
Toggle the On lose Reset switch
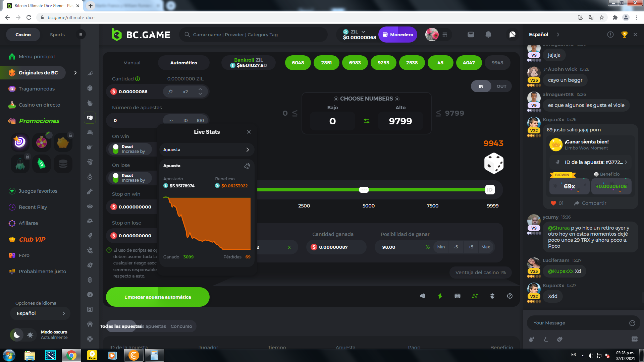tap(116, 178)
